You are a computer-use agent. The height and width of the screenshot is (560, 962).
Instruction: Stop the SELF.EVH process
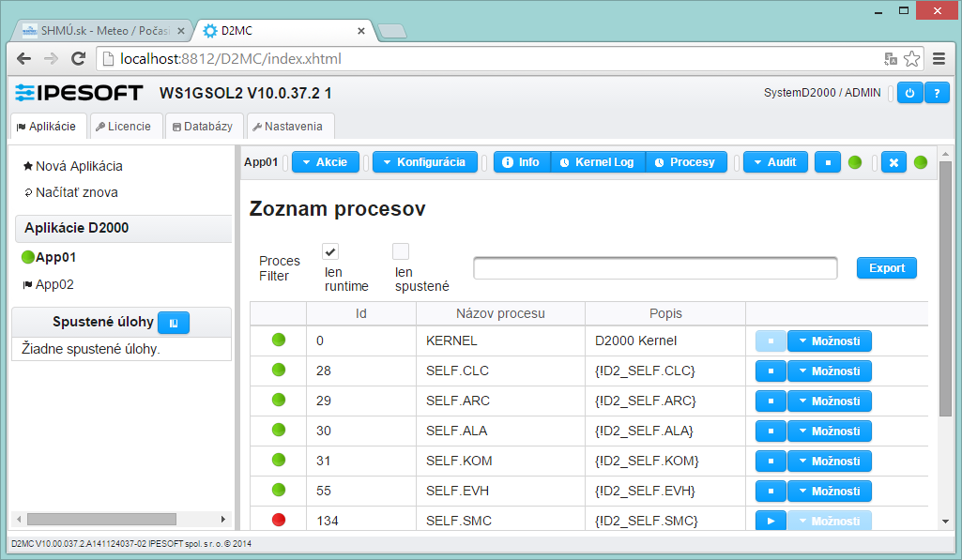pyautogui.click(x=770, y=492)
